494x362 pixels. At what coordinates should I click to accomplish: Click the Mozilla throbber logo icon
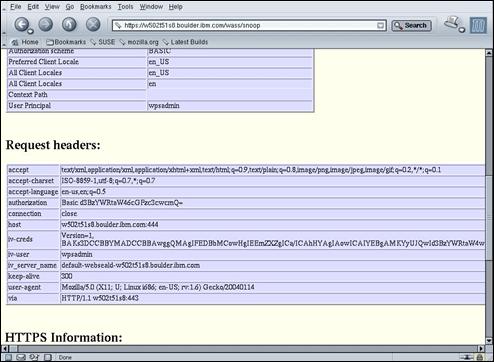click(478, 25)
